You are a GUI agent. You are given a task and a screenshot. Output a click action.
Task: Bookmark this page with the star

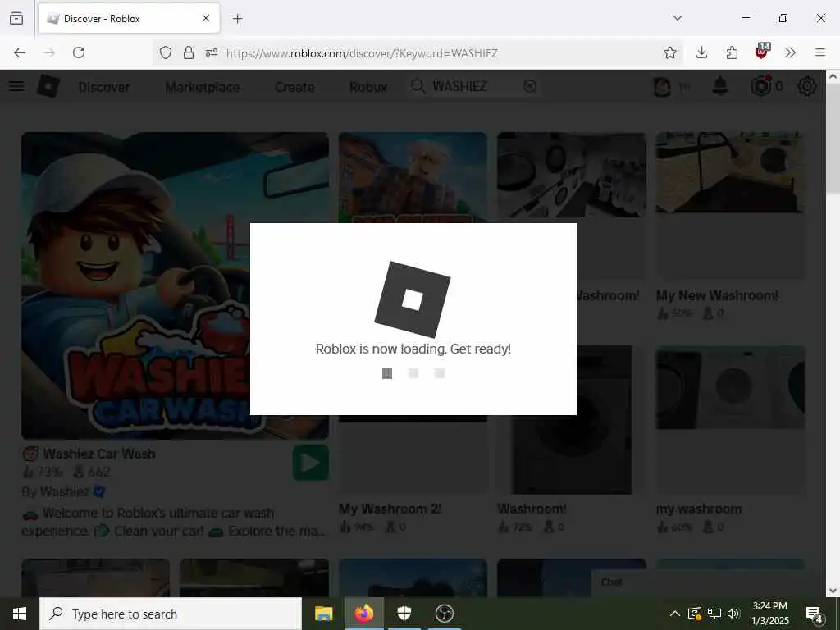coord(669,52)
